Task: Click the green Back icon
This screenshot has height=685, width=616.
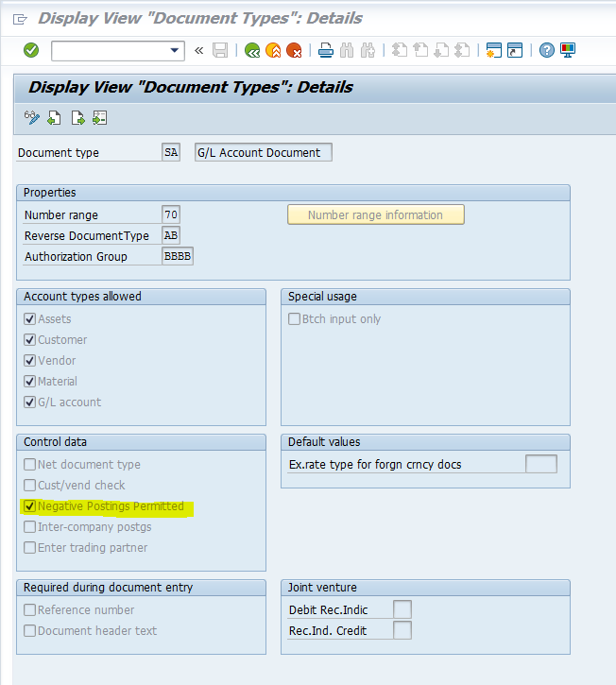Action: click(x=252, y=51)
